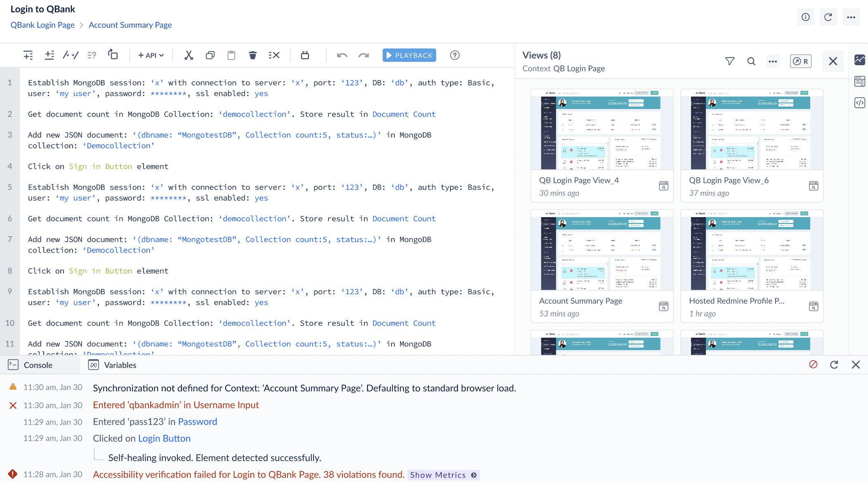Screen dimensions: 868x483
Task: Click the failed 'Entered qbankadmin' console entry
Action: click(x=176, y=405)
